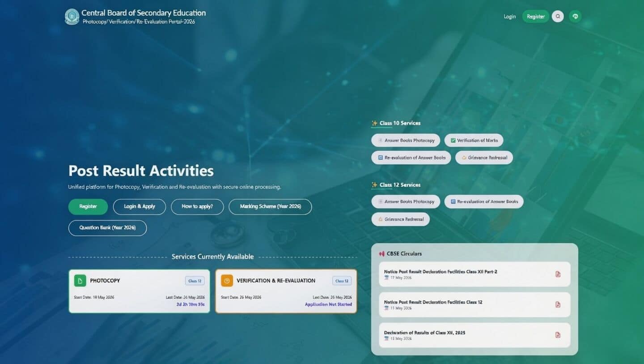Image resolution: width=644 pixels, height=364 pixels.
Task: Click the 'Services Currently Available' heading
Action: point(213,257)
